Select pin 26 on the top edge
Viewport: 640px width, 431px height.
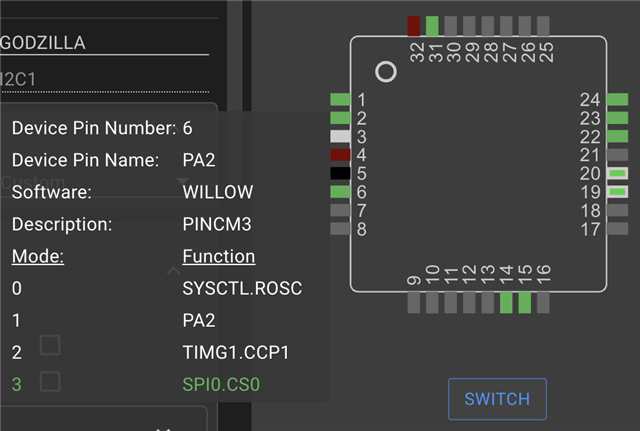(x=524, y=26)
